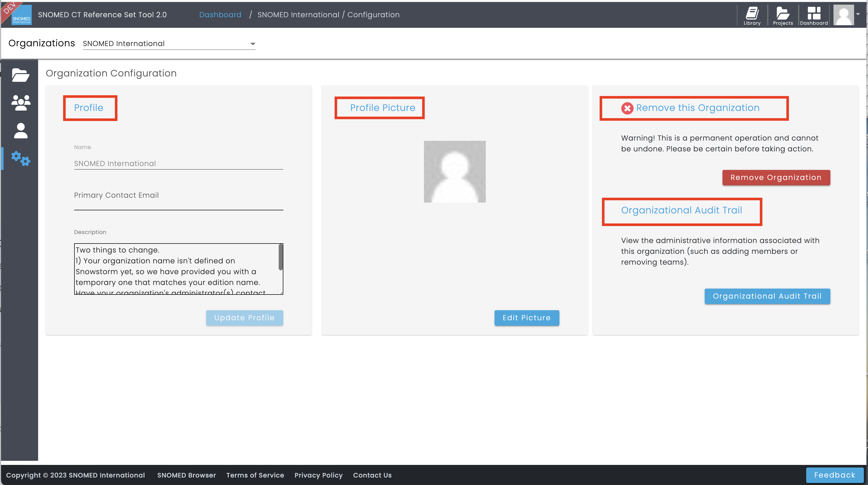Click the red X remove organization icon
Viewport: 868px width, 485px height.
tap(627, 108)
